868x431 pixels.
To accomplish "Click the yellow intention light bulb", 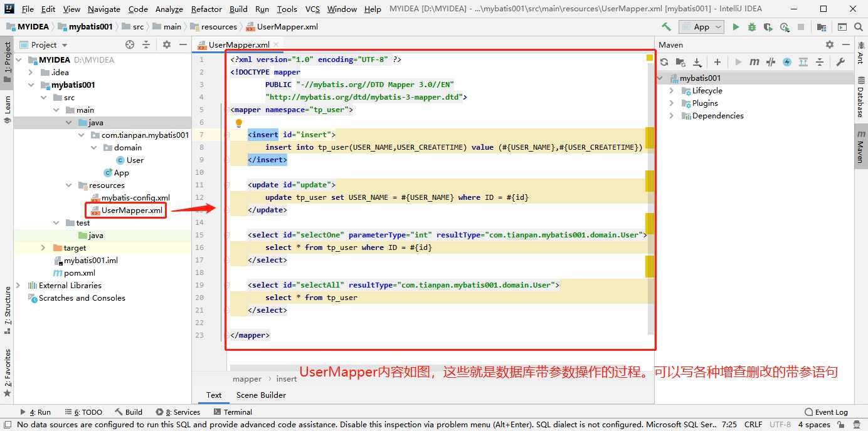I will pos(238,123).
